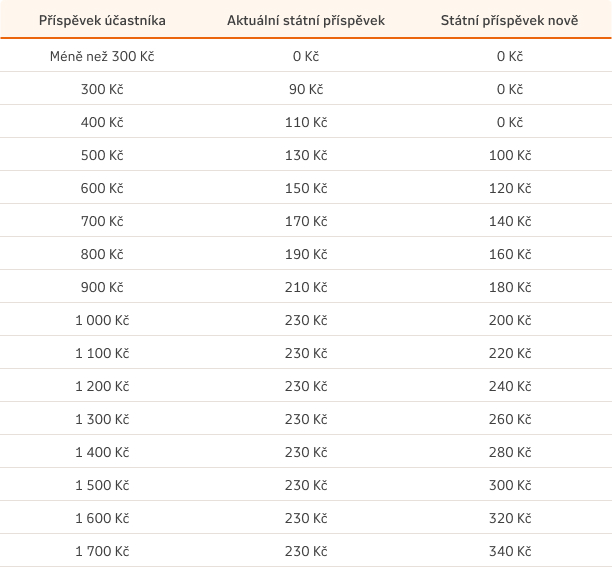
Task: Click the 'Příspěvek účastníka' column header
Action: click(102, 20)
